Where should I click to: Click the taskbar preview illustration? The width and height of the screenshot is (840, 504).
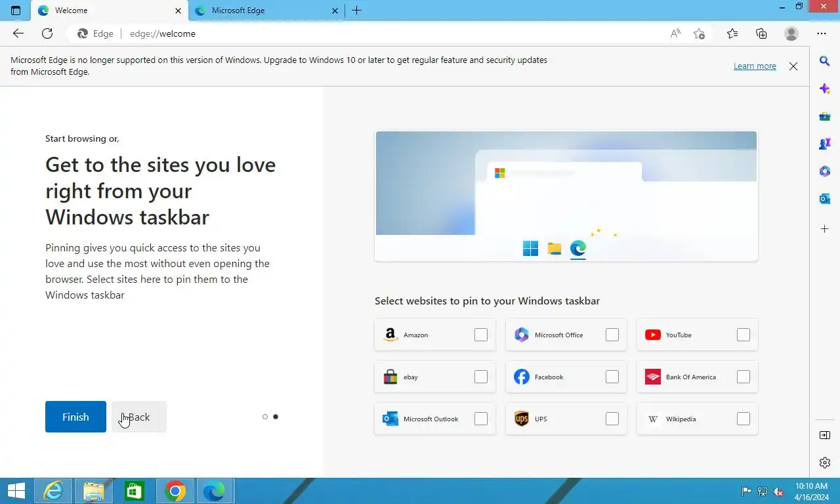click(566, 196)
